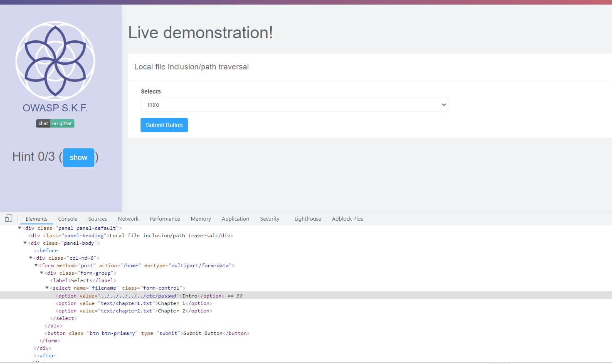Collapse the col-md-6 div node
This screenshot has height=364, width=612.
30,258
